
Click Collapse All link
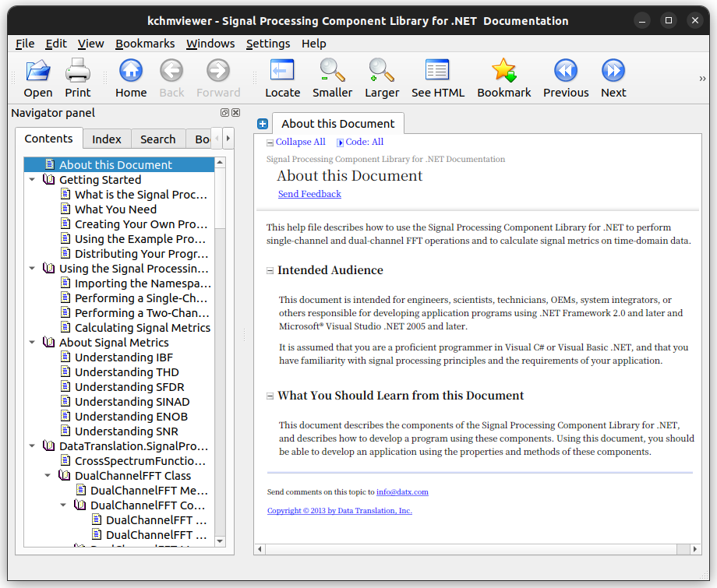300,142
